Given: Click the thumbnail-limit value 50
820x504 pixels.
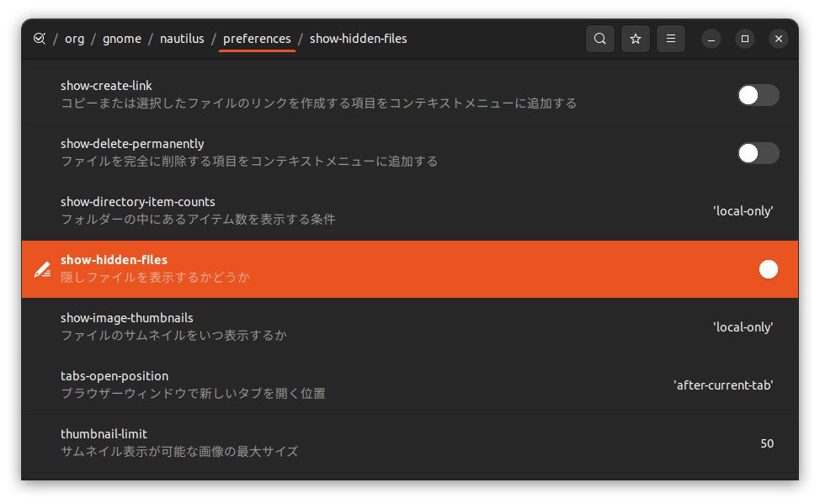Looking at the screenshot, I should pyautogui.click(x=767, y=443).
